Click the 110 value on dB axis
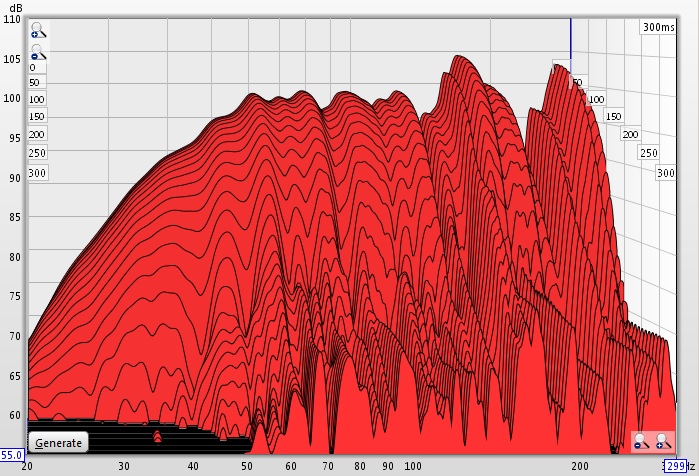699x476 pixels. [12, 20]
